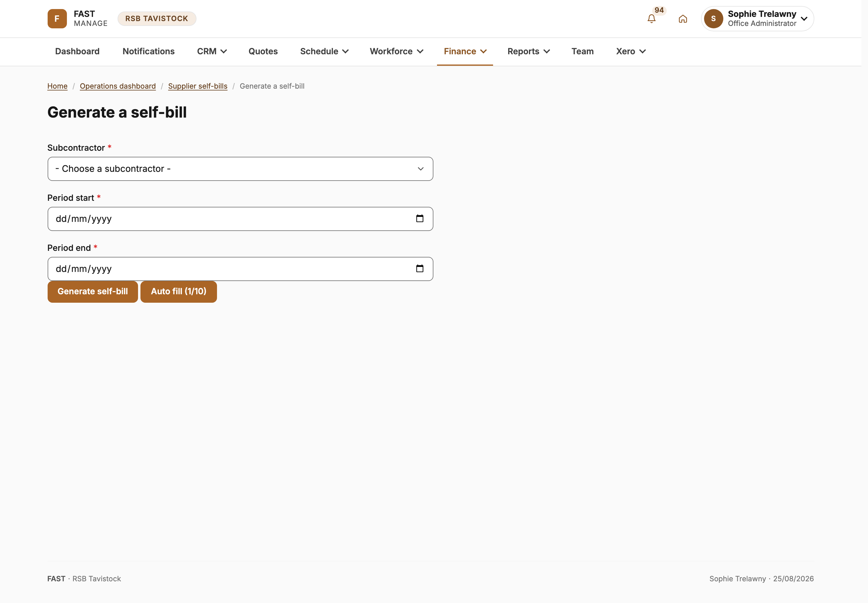Open the Quotes nav item
Viewport: 868px width, 603px height.
[263, 51]
